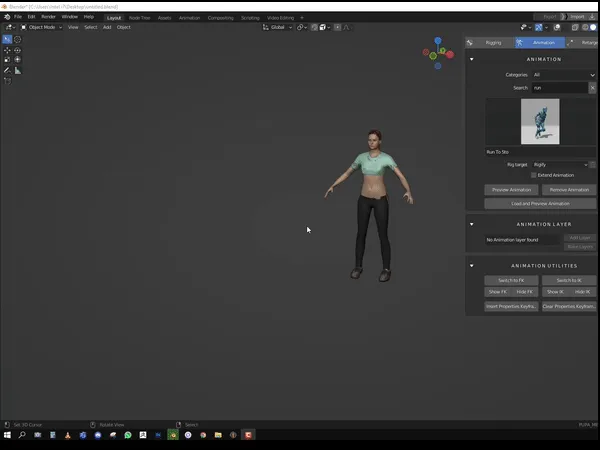Toggle proportional editing in header
The height and width of the screenshot is (450, 600).
pos(338,27)
